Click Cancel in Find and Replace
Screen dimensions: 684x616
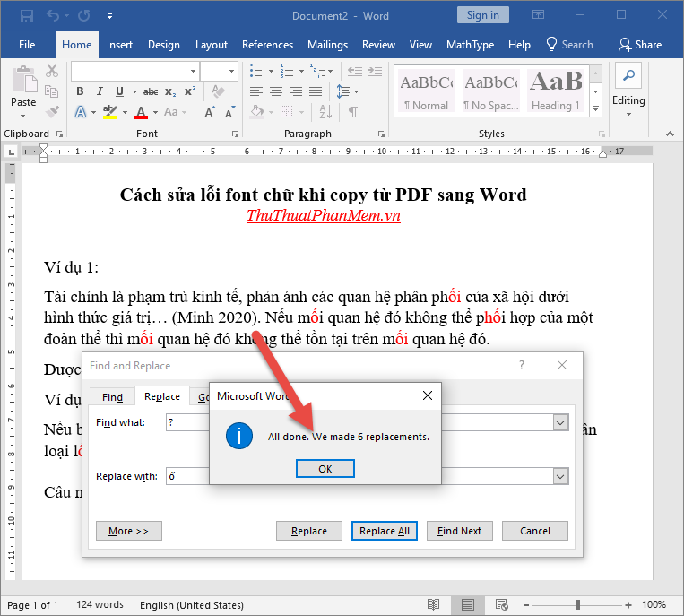pos(535,531)
